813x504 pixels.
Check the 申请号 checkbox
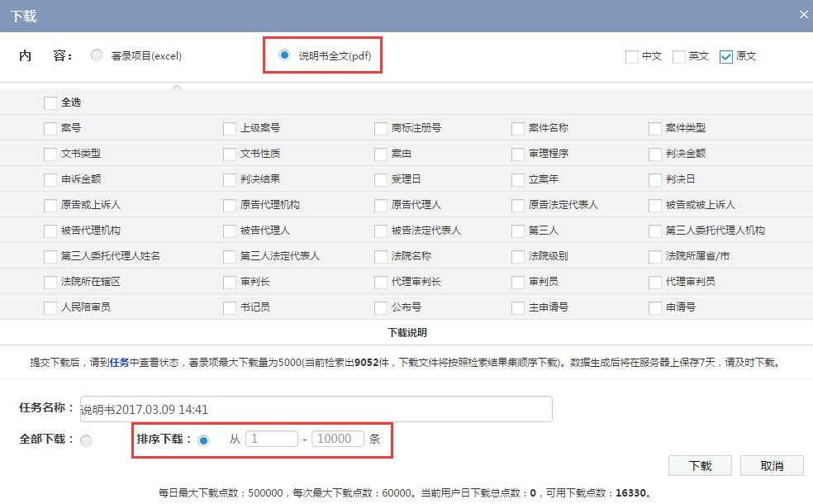click(655, 307)
